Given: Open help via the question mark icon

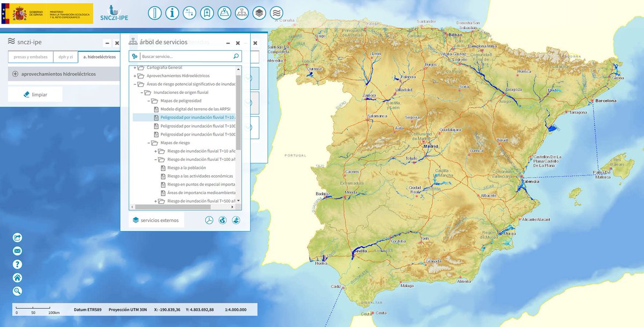Looking at the screenshot, I should pyautogui.click(x=17, y=264).
